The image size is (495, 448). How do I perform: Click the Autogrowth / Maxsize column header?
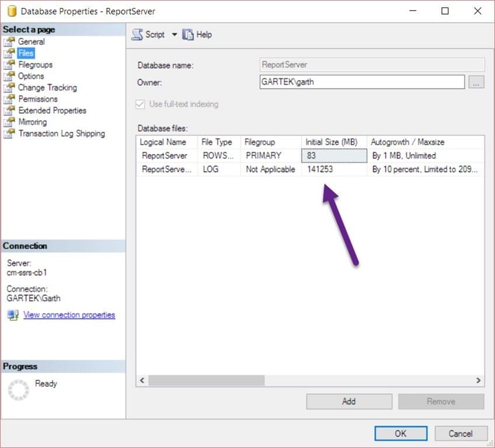(x=426, y=142)
